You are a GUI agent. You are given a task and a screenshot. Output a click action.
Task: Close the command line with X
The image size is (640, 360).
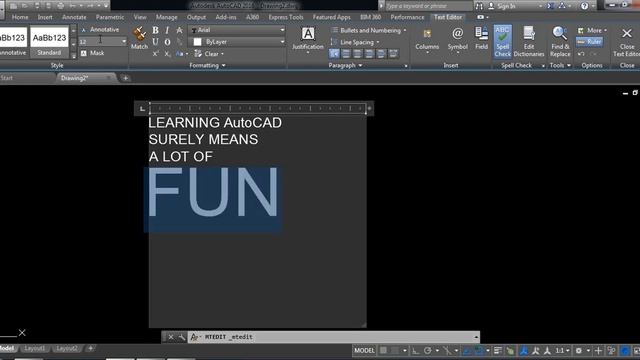tap(171, 337)
